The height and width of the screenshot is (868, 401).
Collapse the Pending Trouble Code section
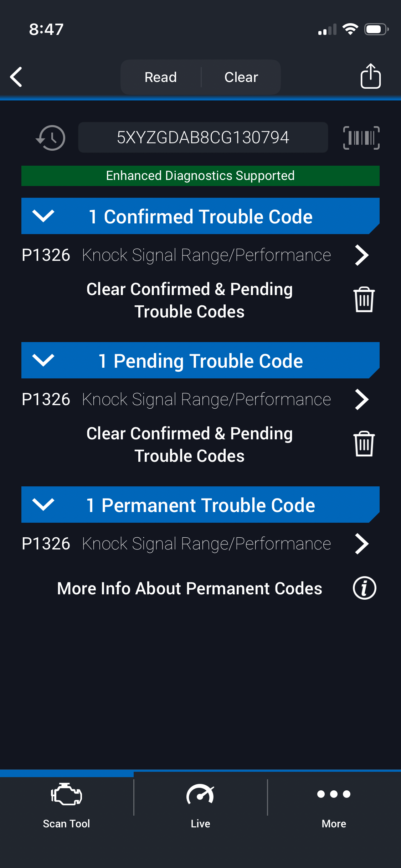coord(43,360)
